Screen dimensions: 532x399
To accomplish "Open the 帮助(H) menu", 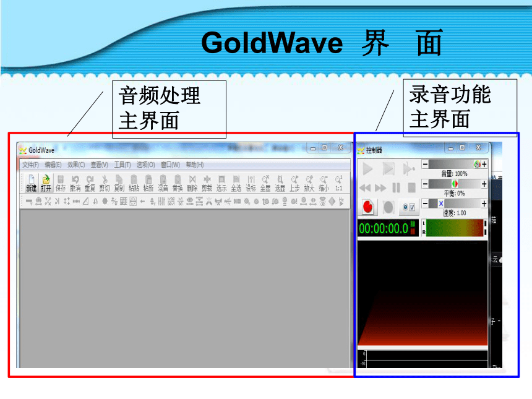I will point(195,165).
